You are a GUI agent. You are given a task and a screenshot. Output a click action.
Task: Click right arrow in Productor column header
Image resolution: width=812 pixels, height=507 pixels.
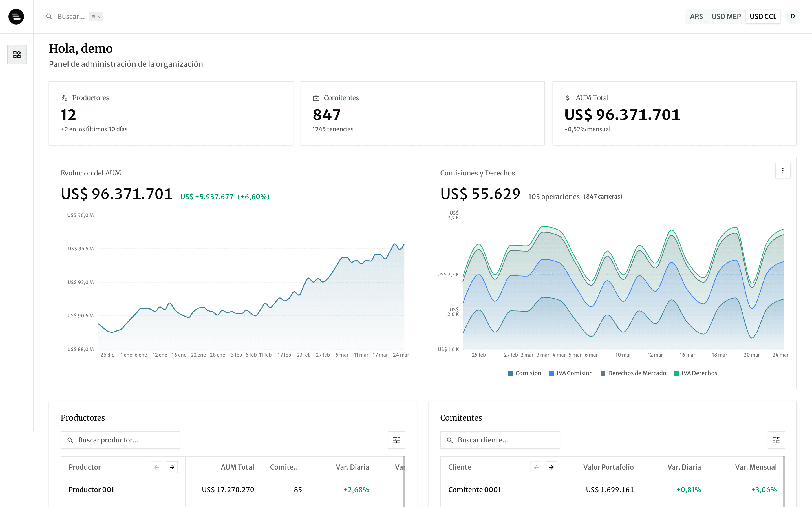coord(172,467)
